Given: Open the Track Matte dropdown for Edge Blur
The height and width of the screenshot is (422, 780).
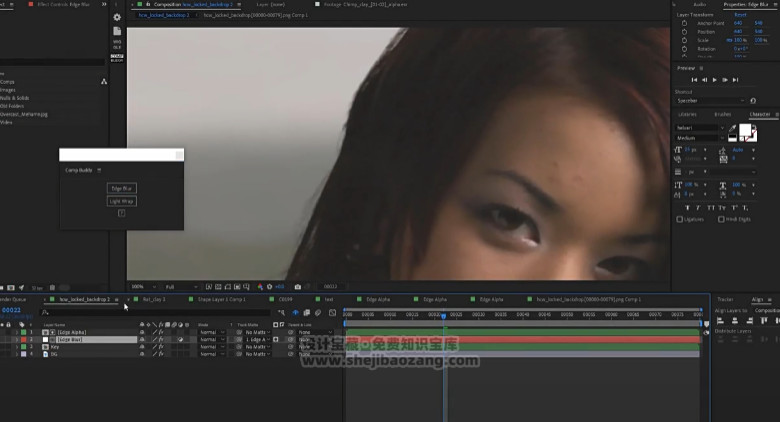Looking at the screenshot, I should (x=258, y=339).
